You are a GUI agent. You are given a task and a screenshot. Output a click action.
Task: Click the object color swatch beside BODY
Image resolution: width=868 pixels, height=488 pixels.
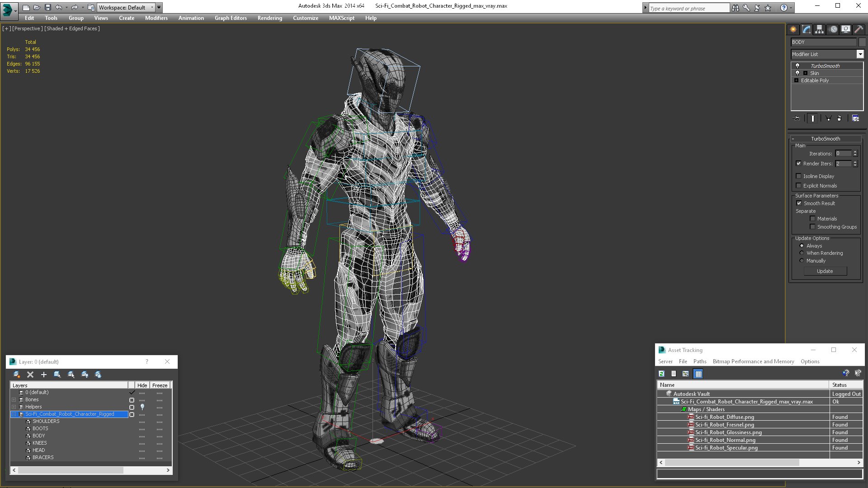pos(862,42)
